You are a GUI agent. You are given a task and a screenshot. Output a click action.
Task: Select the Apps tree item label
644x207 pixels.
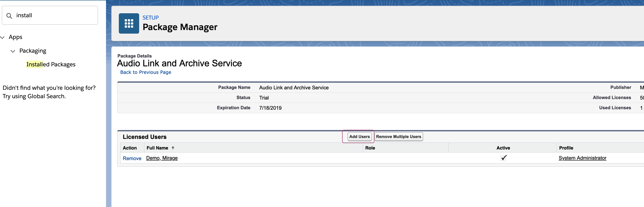(15, 37)
